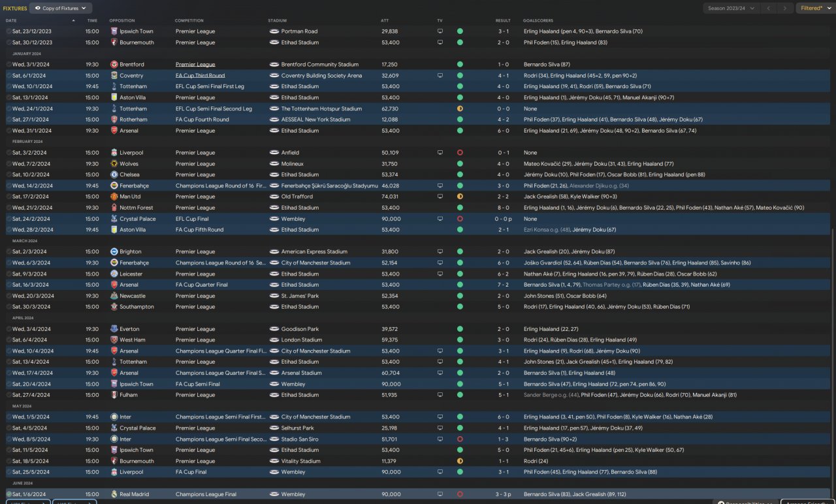Click the Man Utd club badge
Screen dimensions: 836x504
coord(114,197)
